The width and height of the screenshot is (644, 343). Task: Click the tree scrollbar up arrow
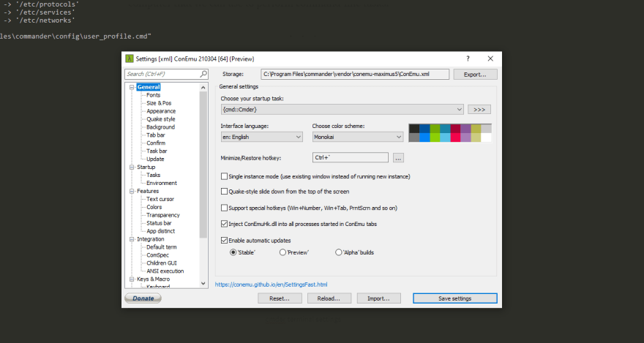[x=203, y=87]
